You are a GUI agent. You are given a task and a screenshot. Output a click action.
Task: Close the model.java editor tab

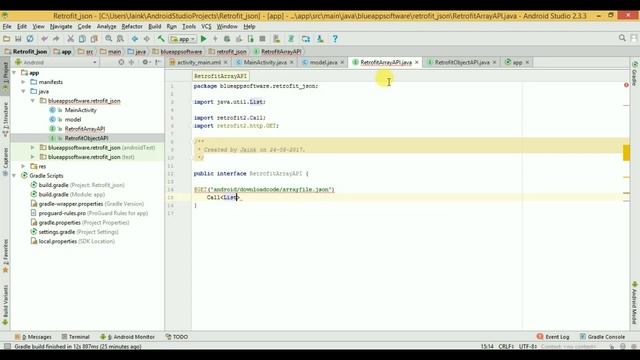[x=342, y=62]
